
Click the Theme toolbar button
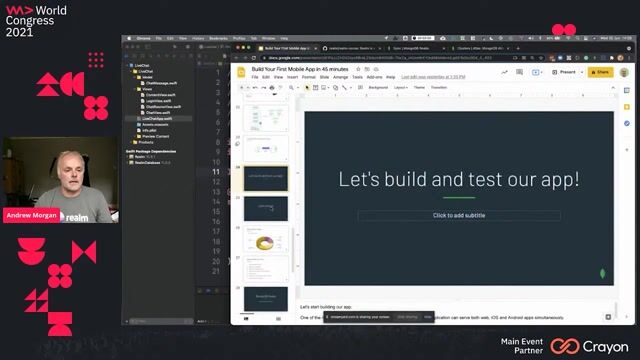click(419, 87)
